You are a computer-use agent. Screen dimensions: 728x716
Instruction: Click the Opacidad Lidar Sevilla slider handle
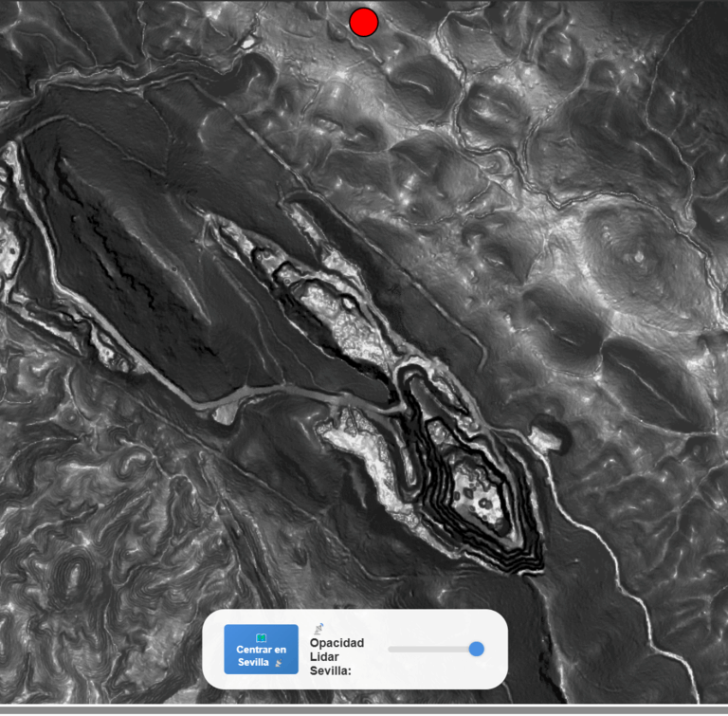[477, 649]
